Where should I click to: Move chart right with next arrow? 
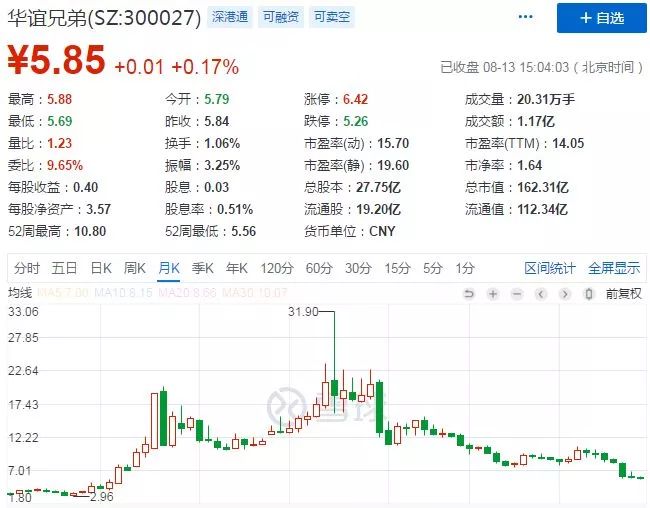(x=565, y=294)
